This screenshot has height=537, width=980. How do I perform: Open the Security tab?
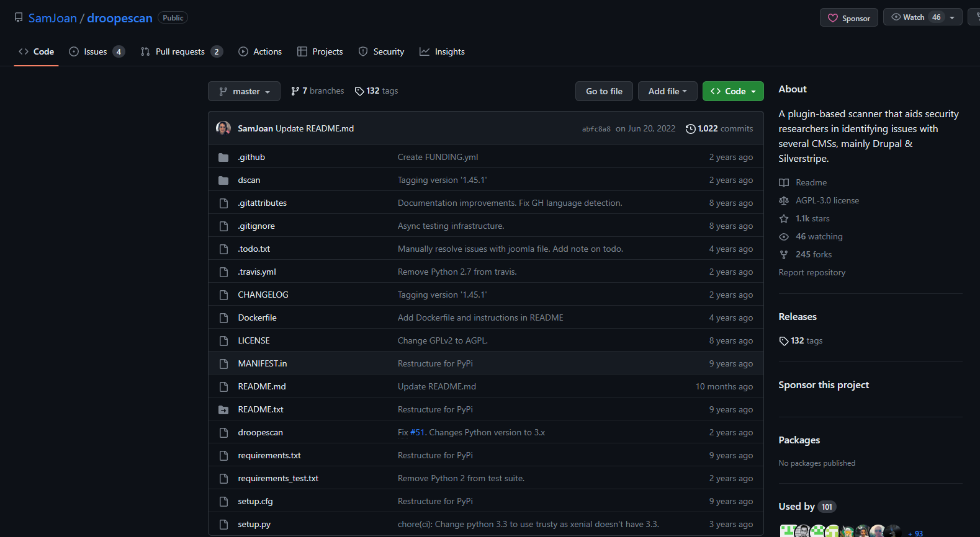[382, 51]
